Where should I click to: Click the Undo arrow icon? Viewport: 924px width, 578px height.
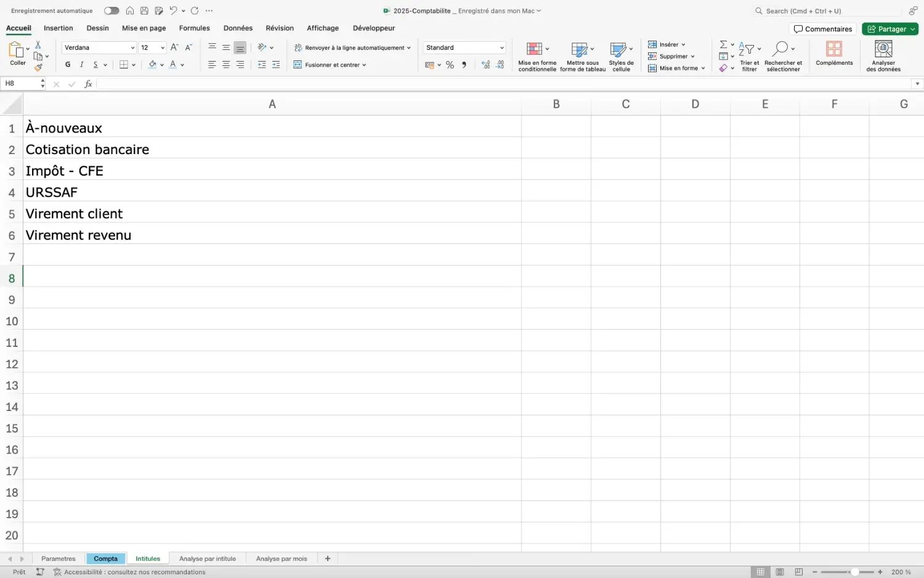pos(173,10)
